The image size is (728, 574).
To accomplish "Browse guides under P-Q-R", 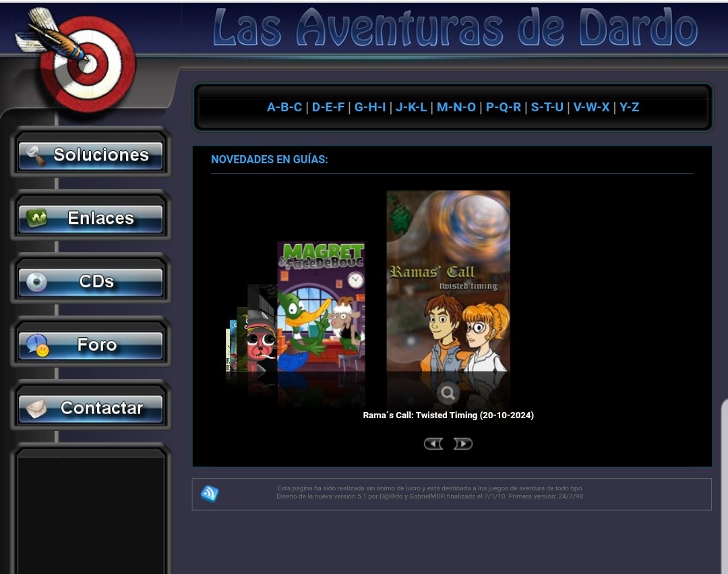I will 504,107.
